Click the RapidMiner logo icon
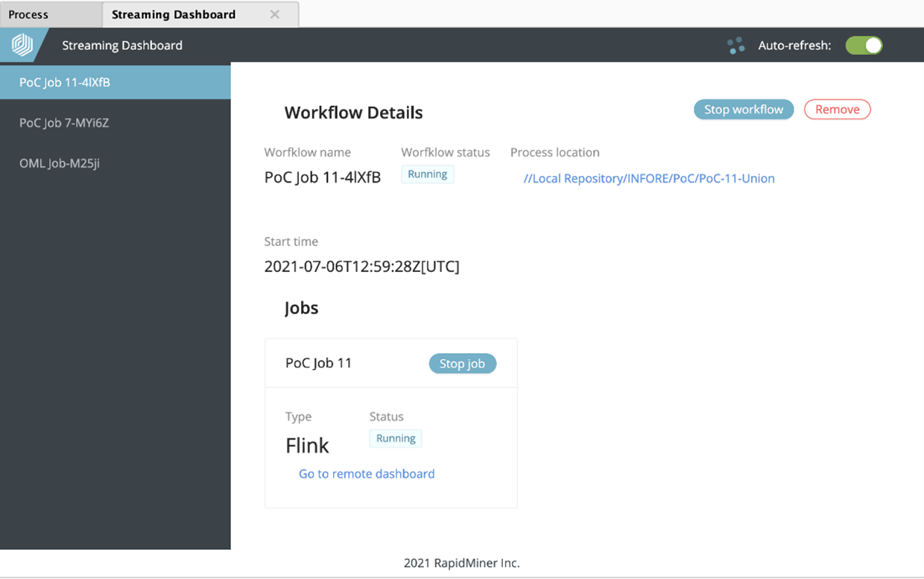924x579 pixels. tap(22, 45)
